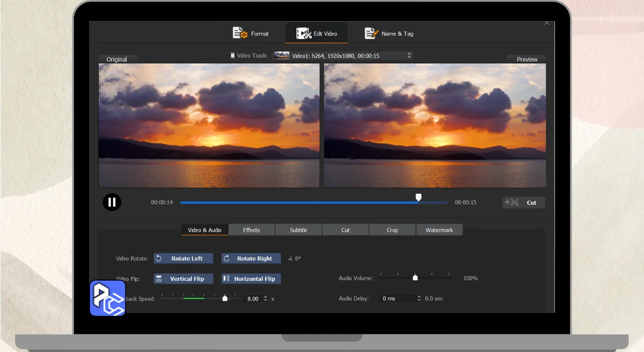Apply Horizontal Flip to video
644x352 pixels.
pyautogui.click(x=251, y=279)
